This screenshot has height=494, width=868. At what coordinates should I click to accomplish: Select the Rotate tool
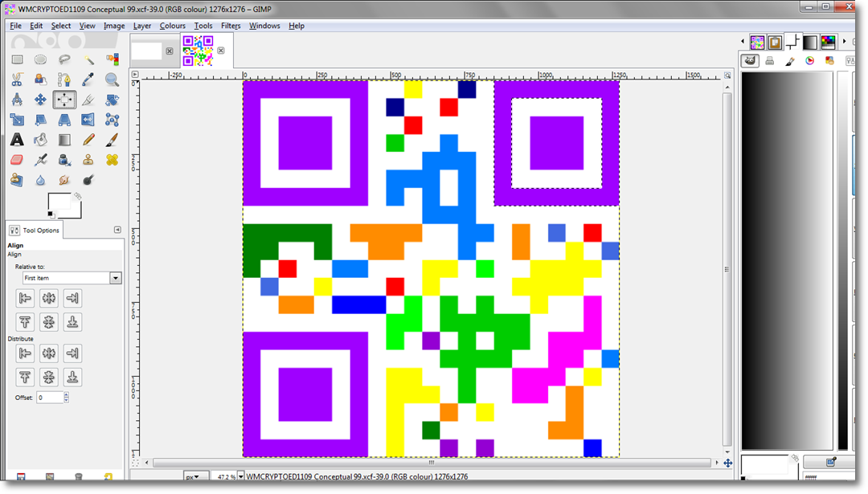(112, 100)
